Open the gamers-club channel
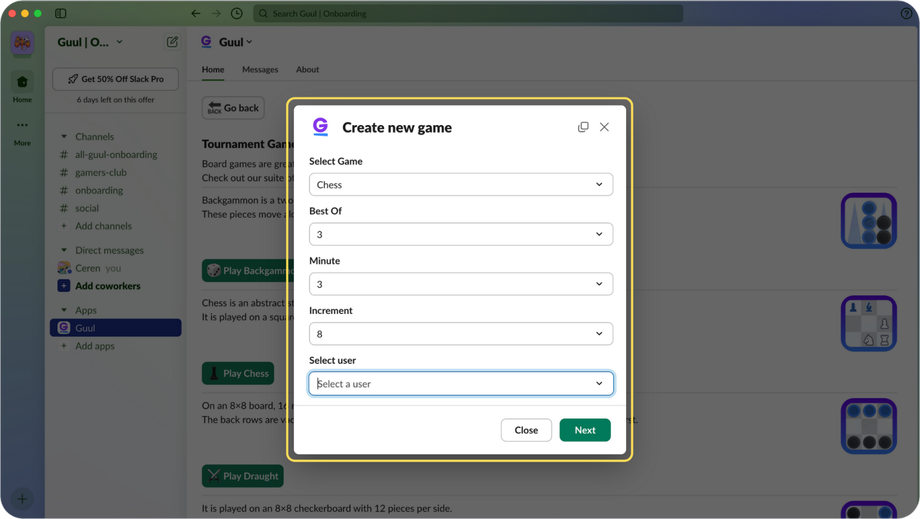This screenshot has width=920, height=519. point(101,172)
